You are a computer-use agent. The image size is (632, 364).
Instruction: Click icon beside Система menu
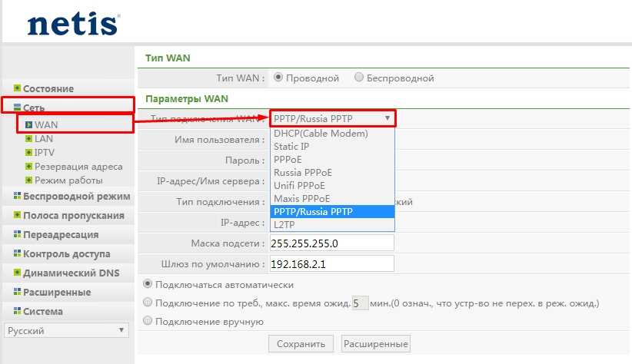pyautogui.click(x=17, y=311)
